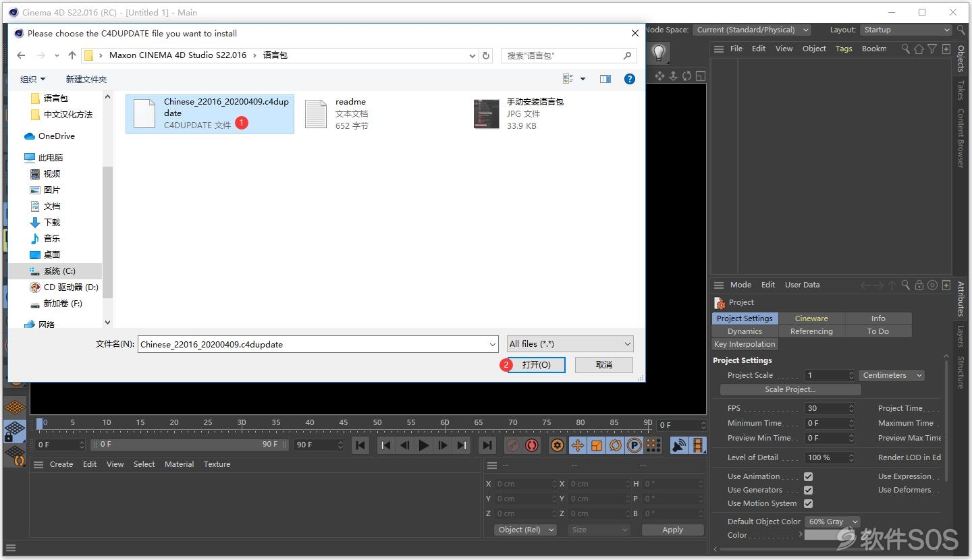Click Object Manager home path icon

pos(919,49)
